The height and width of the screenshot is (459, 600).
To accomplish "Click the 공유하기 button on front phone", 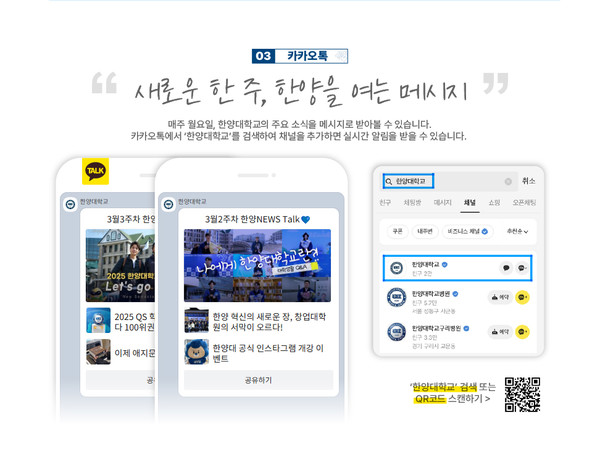I will click(258, 380).
